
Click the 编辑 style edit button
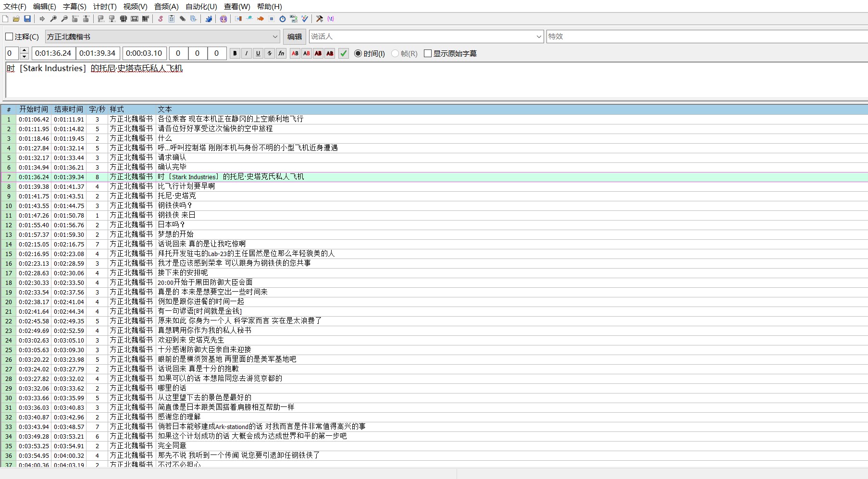click(x=295, y=37)
